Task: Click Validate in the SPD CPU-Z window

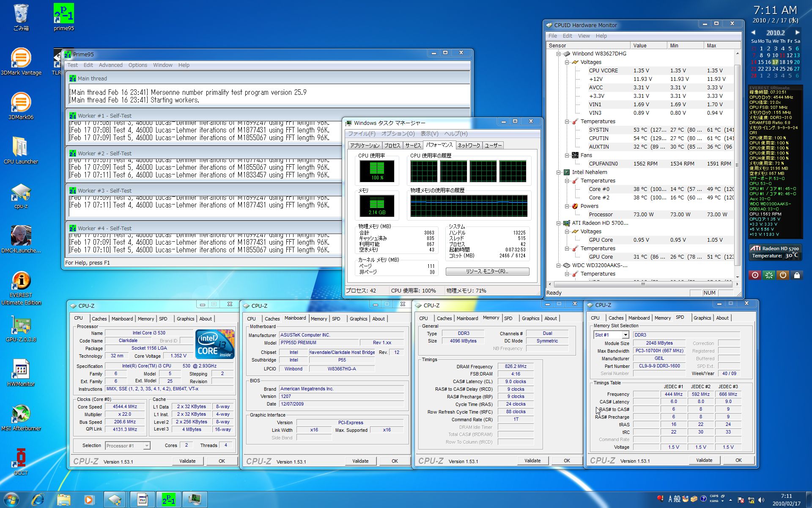Action: pyautogui.click(x=704, y=460)
